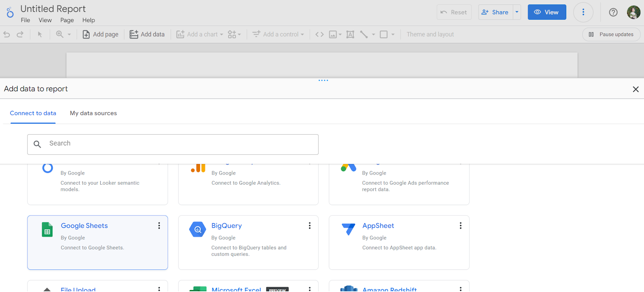Open the Page menu

67,20
